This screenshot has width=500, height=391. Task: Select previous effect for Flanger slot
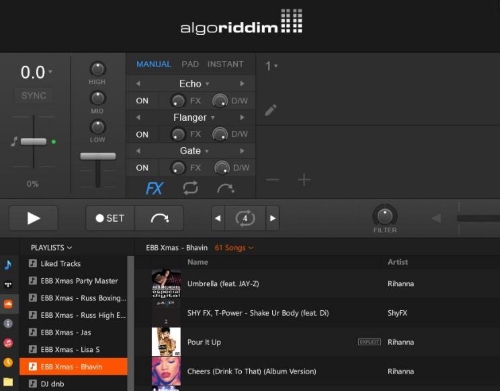[x=138, y=117]
